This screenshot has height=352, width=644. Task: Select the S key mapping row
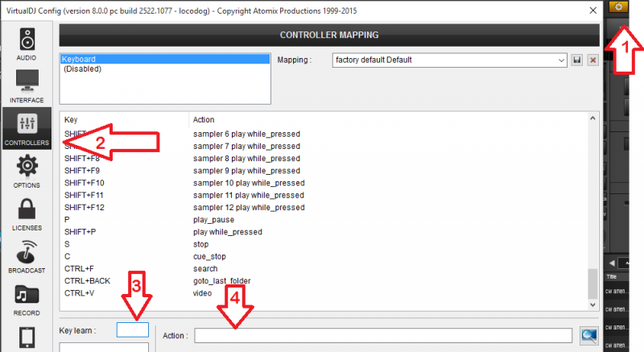[x=324, y=244]
